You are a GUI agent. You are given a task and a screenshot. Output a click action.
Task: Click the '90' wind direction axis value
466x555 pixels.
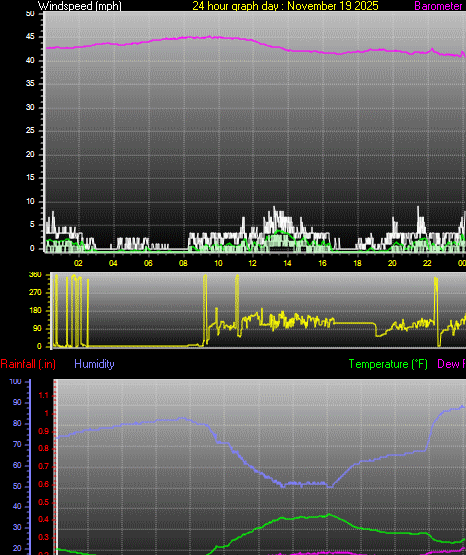coord(37,328)
